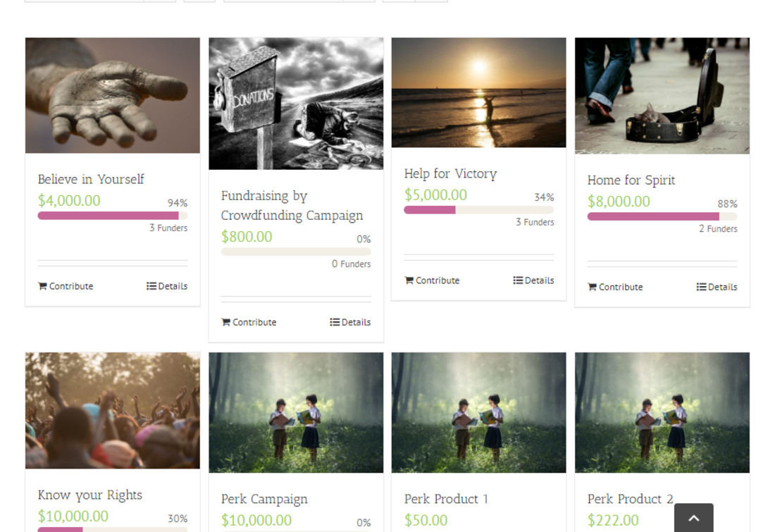Viewport: 775px width, 532px height.
Task: Click the Details list icon on Fundraising by Crowdfunding Campaign
Action: click(334, 322)
